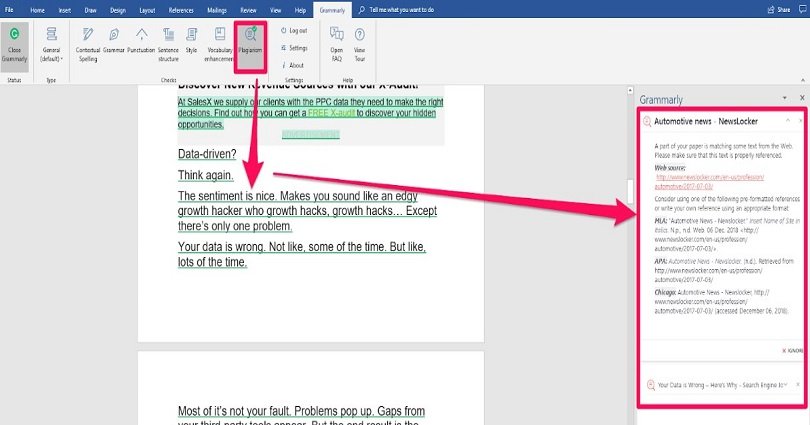Toggle the Style check
The height and width of the screenshot is (425, 810).
pos(192,41)
